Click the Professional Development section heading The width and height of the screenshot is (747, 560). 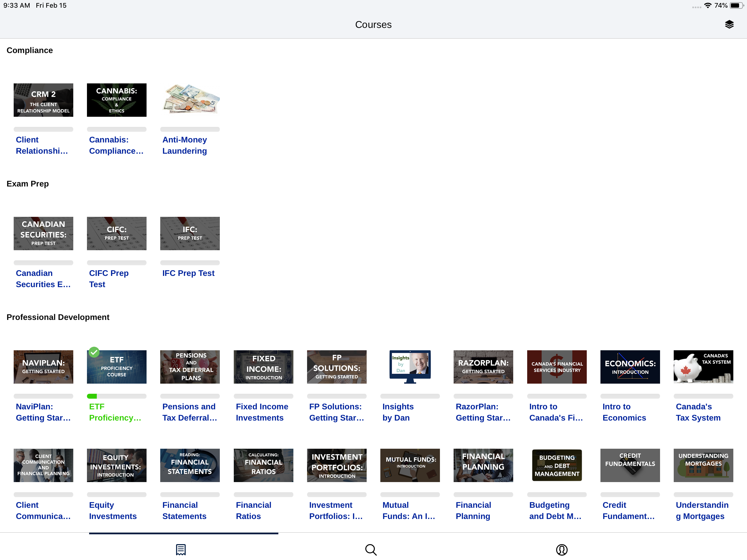coord(58,317)
